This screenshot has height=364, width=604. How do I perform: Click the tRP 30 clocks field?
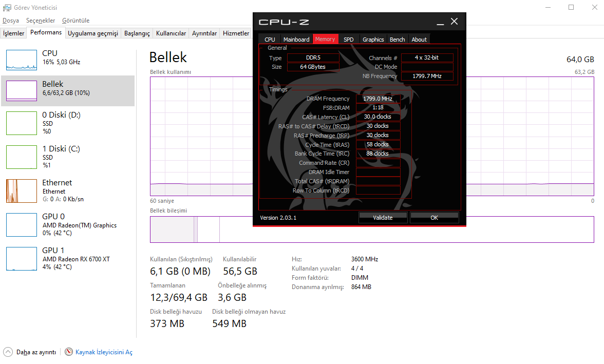[378, 135]
